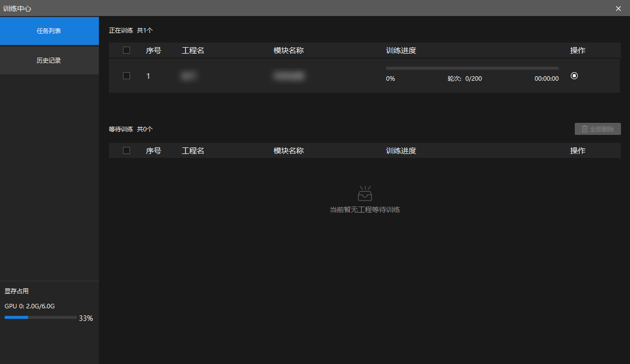The width and height of the screenshot is (630, 364).
Task: Click the 当前暂无工程等待训练 message
Action: pos(365,210)
